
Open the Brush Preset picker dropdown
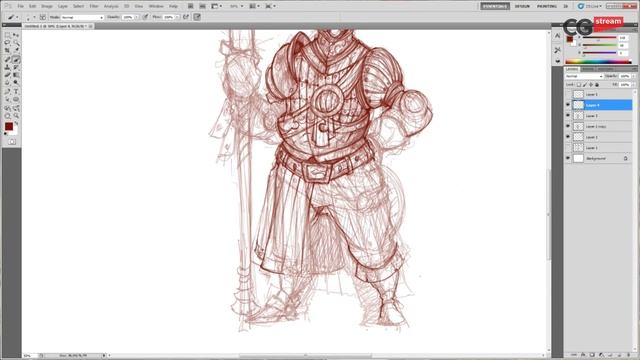pyautogui.click(x=34, y=17)
